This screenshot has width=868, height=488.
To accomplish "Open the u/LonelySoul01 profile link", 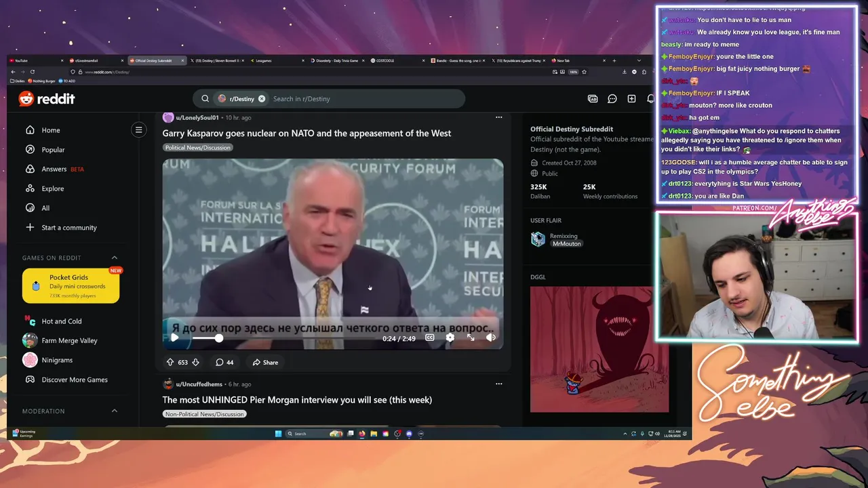I will (197, 118).
